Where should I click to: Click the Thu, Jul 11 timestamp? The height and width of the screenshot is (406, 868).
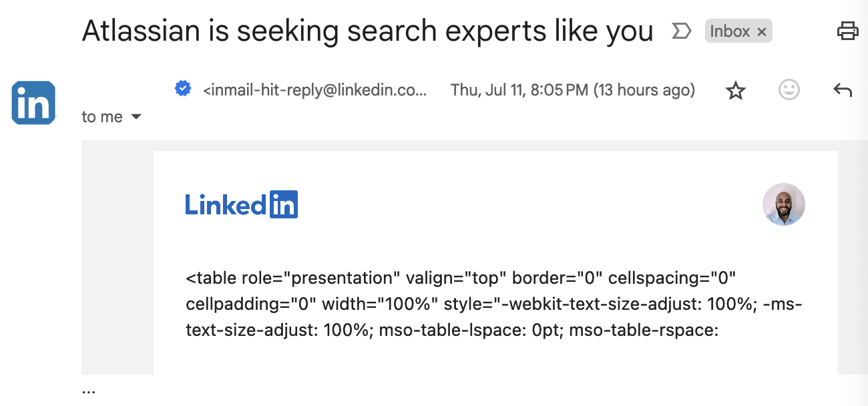pos(572,89)
